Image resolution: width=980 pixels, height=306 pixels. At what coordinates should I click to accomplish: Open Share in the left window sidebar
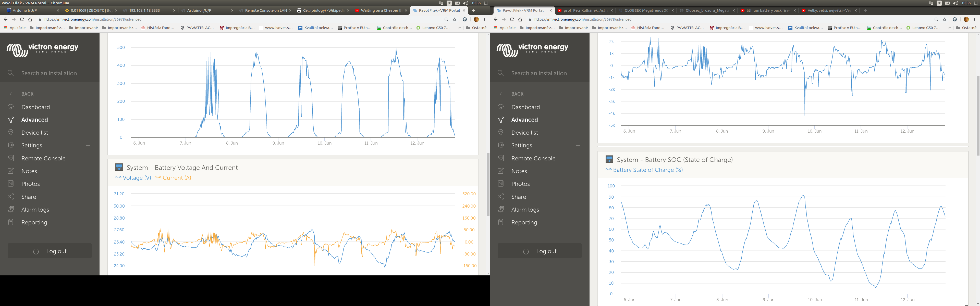[x=29, y=197]
